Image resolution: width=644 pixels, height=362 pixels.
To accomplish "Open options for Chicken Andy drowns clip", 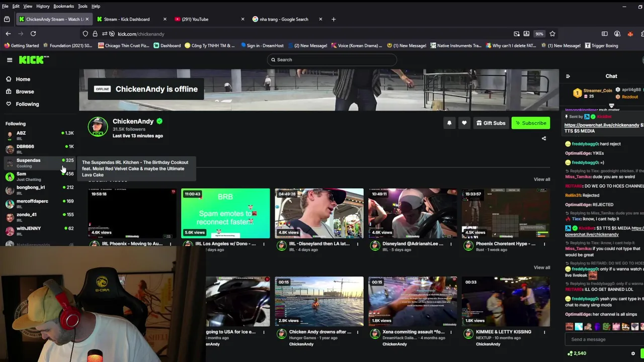I will click(357, 332).
